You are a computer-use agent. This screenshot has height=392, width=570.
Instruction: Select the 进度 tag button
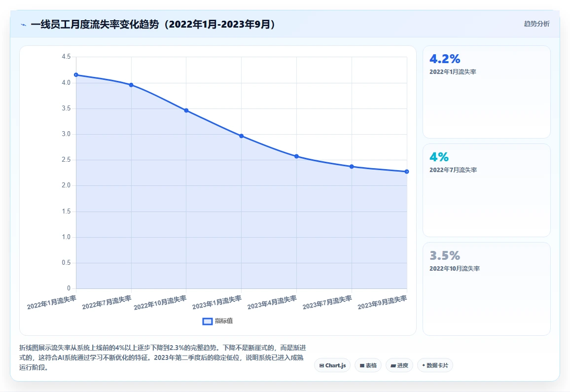coord(399,365)
